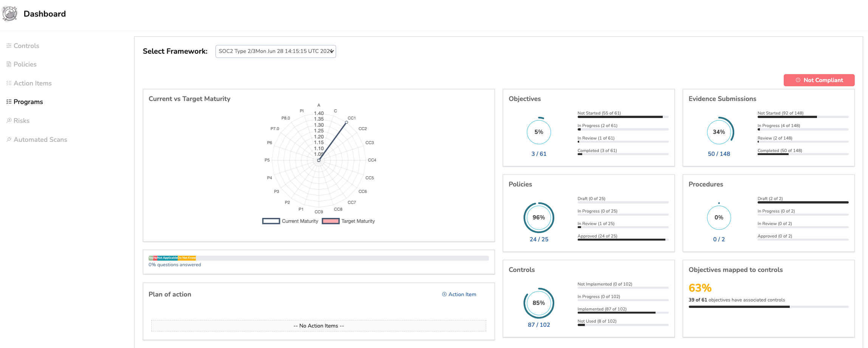Viewport: 868px width, 348px height.
Task: Click the Risks sidebar icon
Action: pyautogui.click(x=9, y=121)
